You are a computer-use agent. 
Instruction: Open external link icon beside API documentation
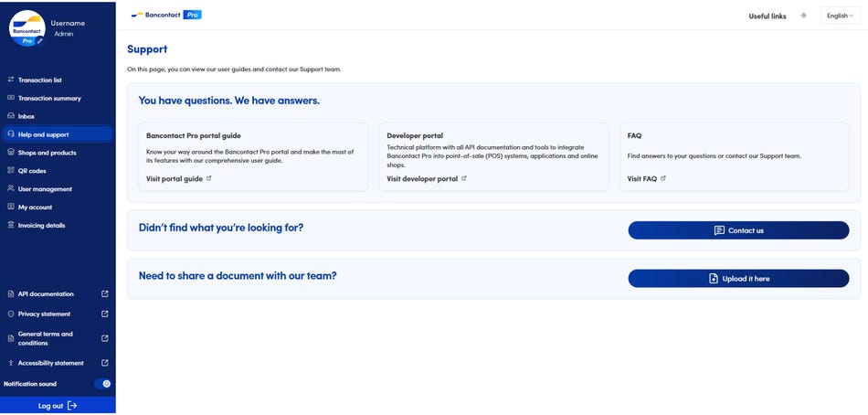tap(104, 294)
